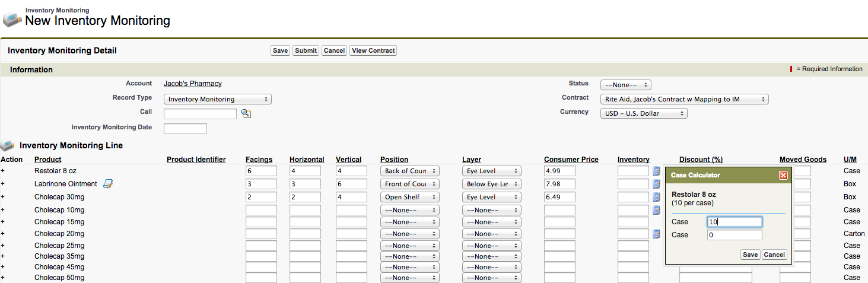The height and width of the screenshot is (283, 868).
Task: Open the inventory calculator for Labrinone Ointment
Action: (656, 184)
